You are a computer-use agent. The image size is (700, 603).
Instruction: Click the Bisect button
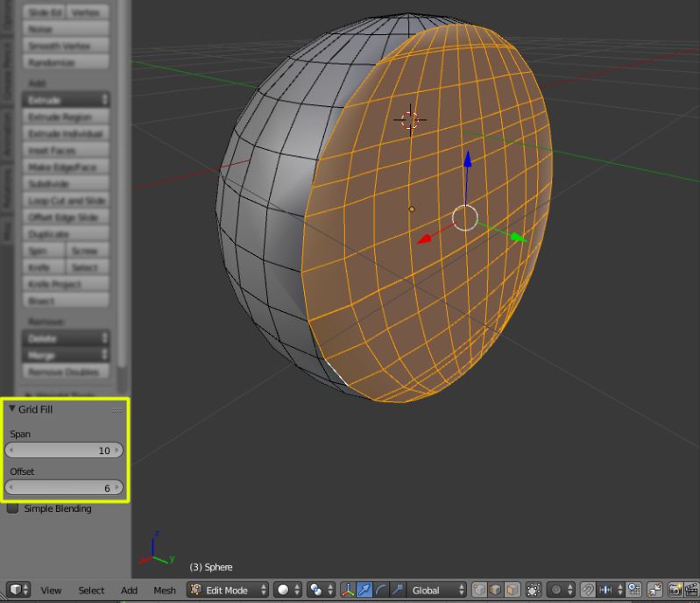pos(66,301)
